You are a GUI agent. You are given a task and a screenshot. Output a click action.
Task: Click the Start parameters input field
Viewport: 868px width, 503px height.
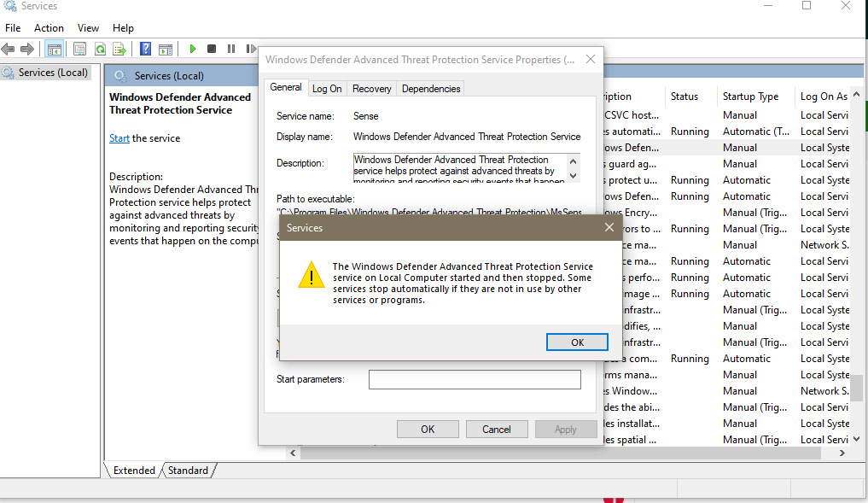475,379
